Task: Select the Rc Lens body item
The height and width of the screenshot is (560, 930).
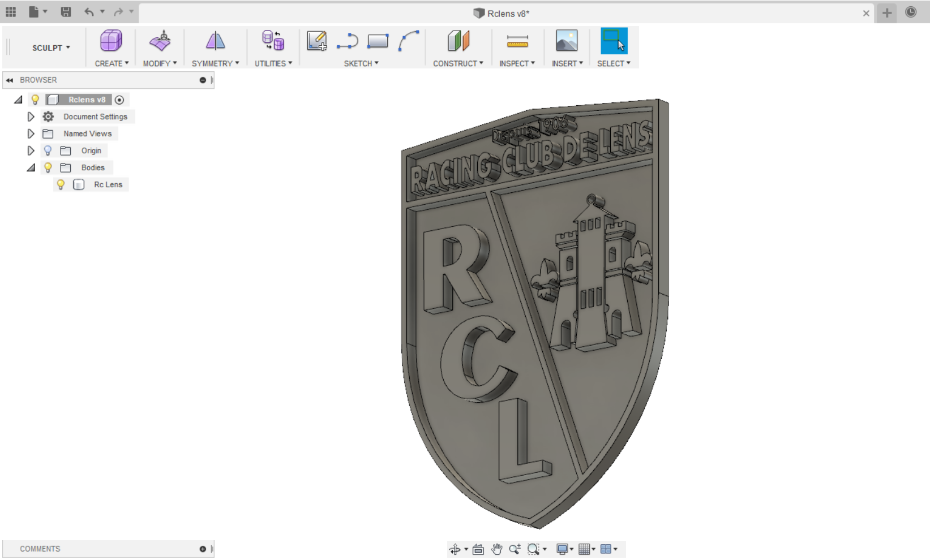Action: [x=108, y=184]
